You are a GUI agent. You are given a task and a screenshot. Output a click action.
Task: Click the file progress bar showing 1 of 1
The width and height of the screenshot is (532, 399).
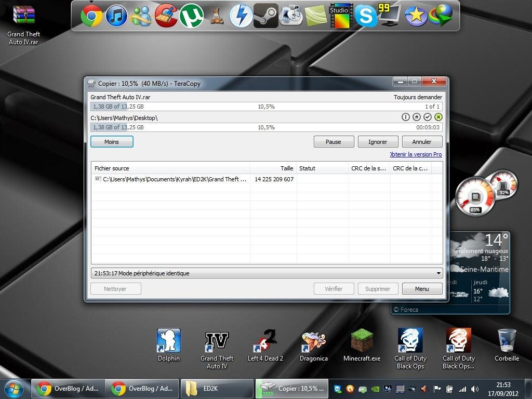[x=267, y=107]
